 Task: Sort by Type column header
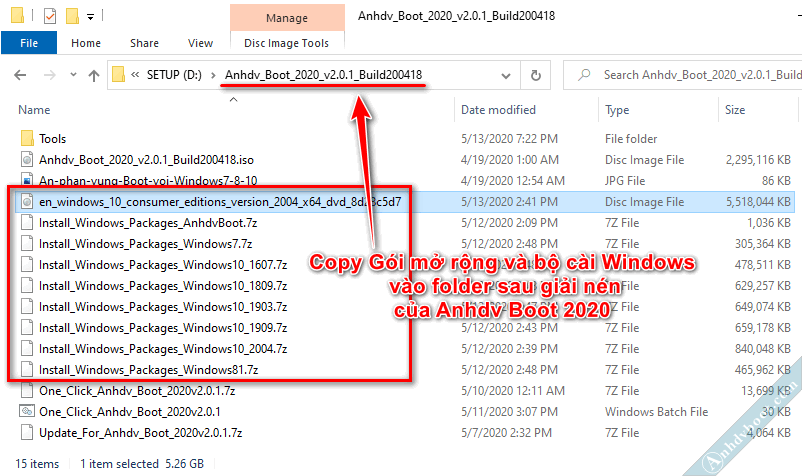pyautogui.click(x=617, y=110)
